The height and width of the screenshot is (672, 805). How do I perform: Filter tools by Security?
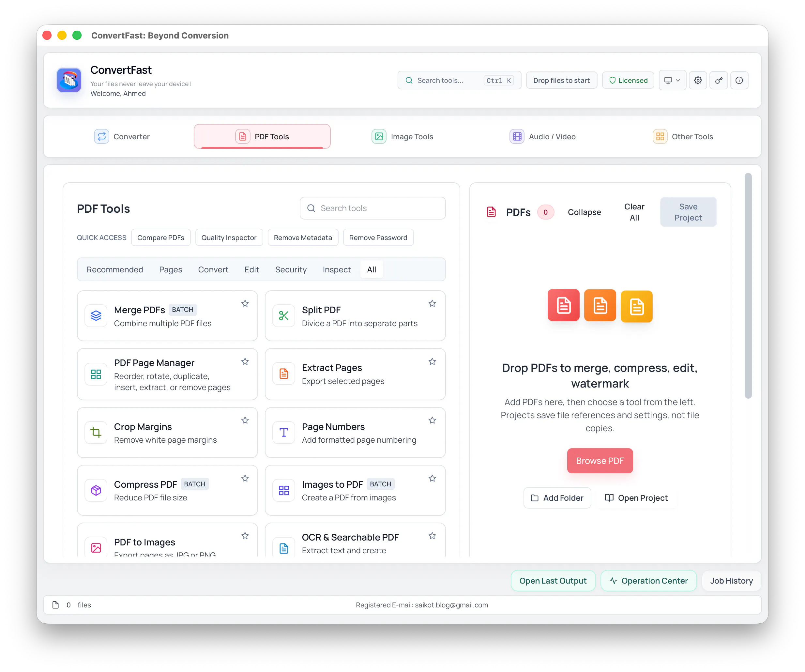291,269
